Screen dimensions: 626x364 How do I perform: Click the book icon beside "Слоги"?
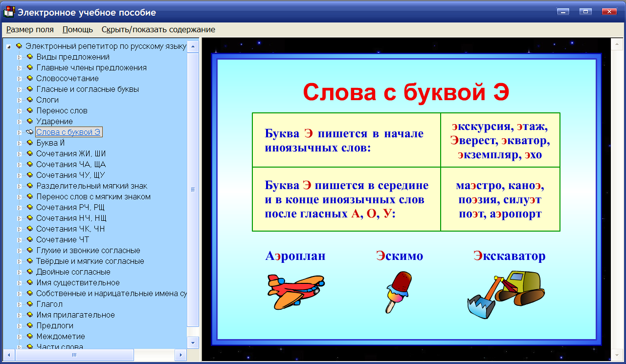(29, 100)
